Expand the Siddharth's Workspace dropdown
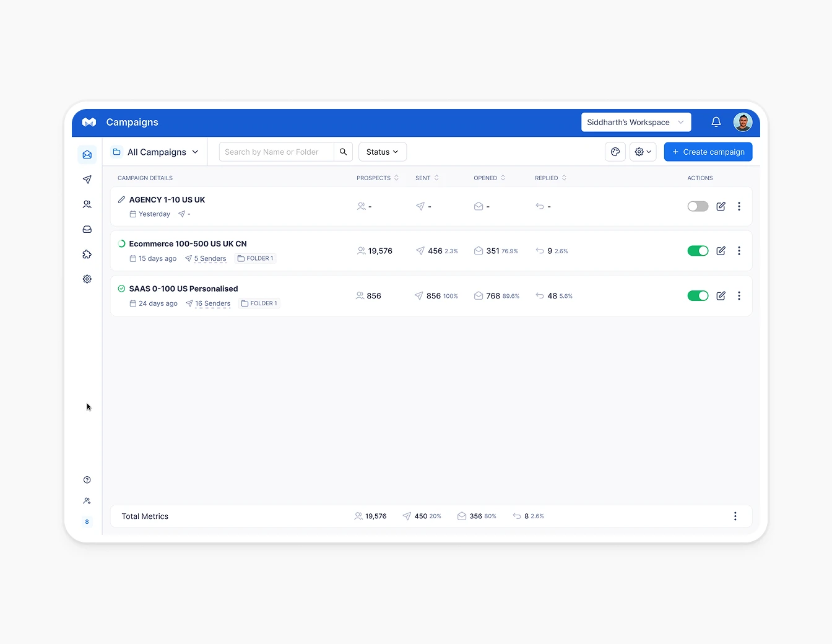832x644 pixels. pos(636,122)
